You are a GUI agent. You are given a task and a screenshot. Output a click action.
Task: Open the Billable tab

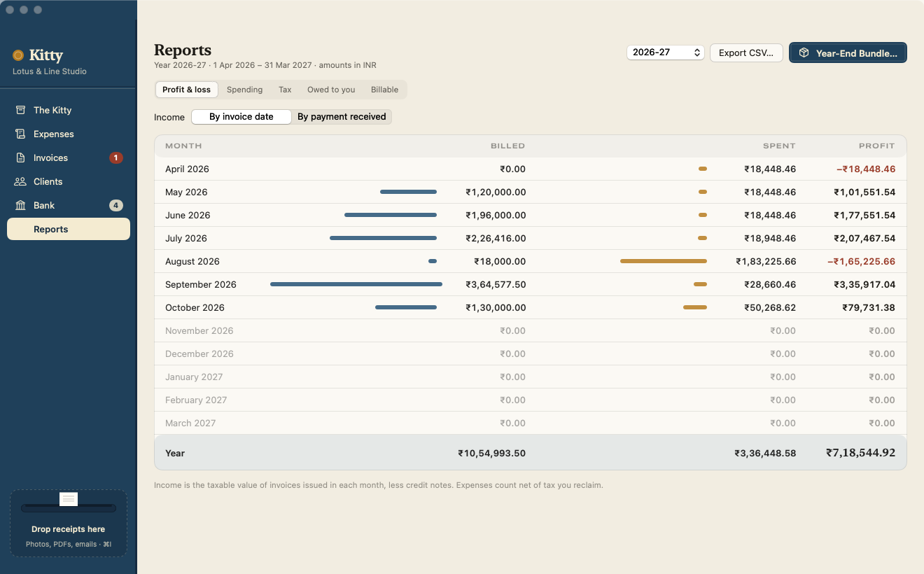tap(384, 90)
